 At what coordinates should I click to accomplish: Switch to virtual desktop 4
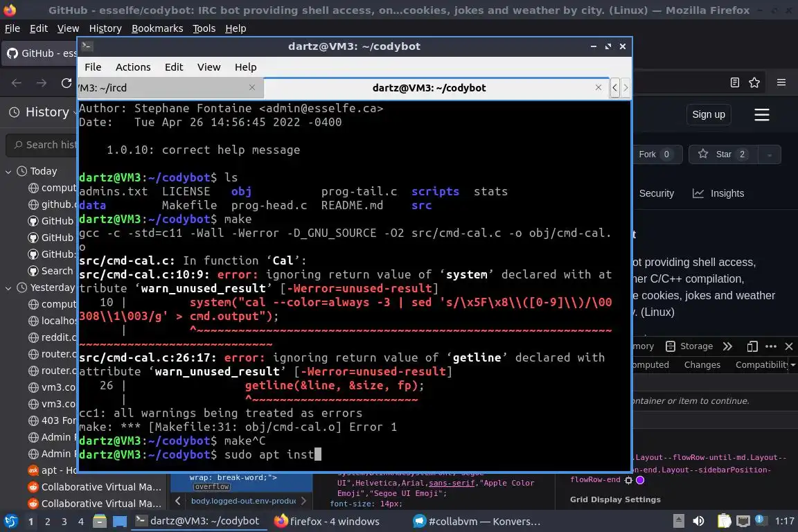tap(80, 522)
